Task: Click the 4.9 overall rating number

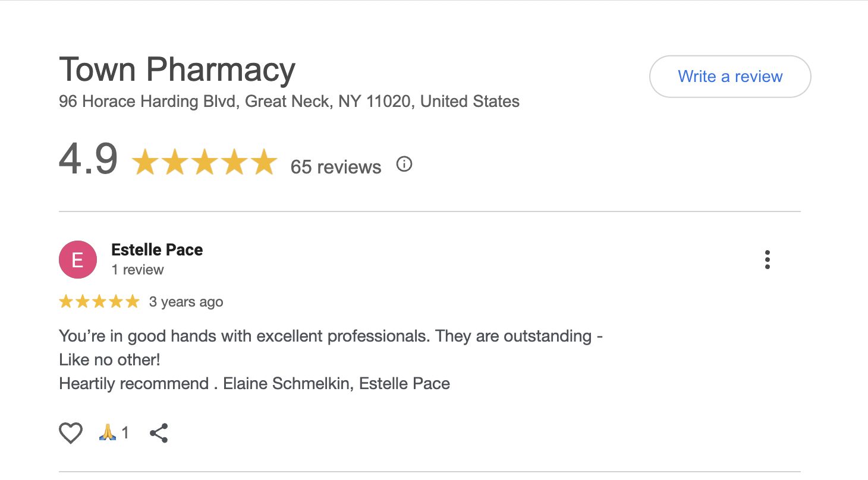Action: (x=88, y=160)
